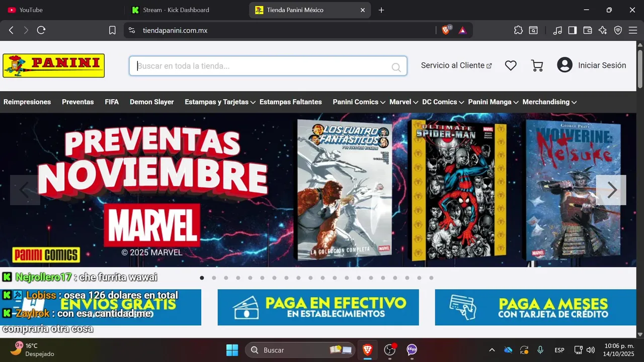Click Iniciar Sesión link text
The width and height of the screenshot is (644, 362).
pyautogui.click(x=602, y=65)
